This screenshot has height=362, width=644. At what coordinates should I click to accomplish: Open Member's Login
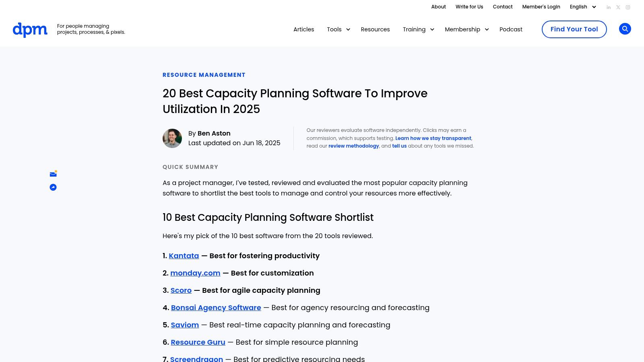[x=541, y=7]
